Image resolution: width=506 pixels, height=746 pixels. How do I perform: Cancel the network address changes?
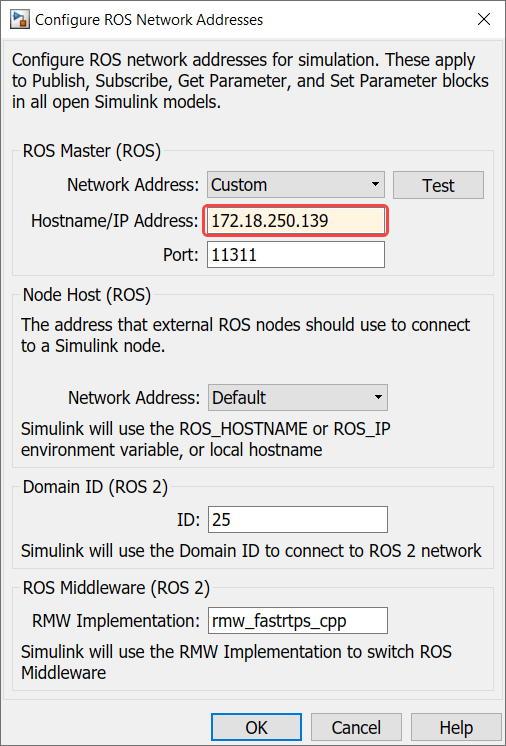pos(356,727)
